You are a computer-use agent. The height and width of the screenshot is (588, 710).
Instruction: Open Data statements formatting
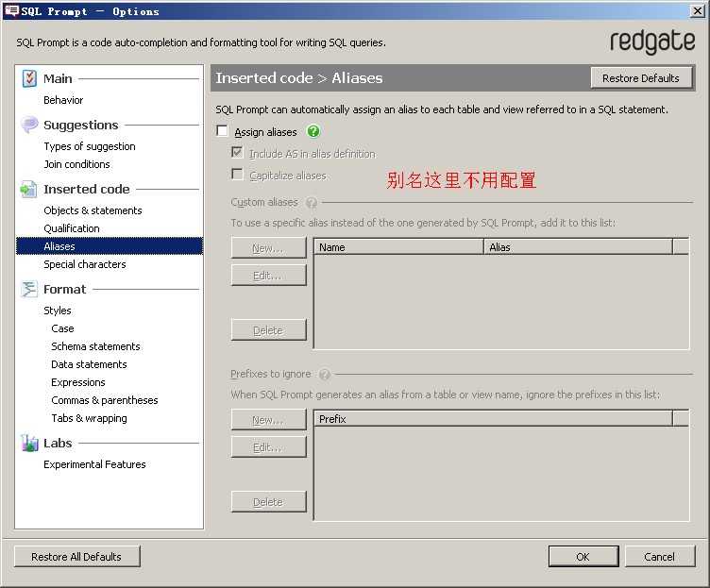[x=89, y=364]
